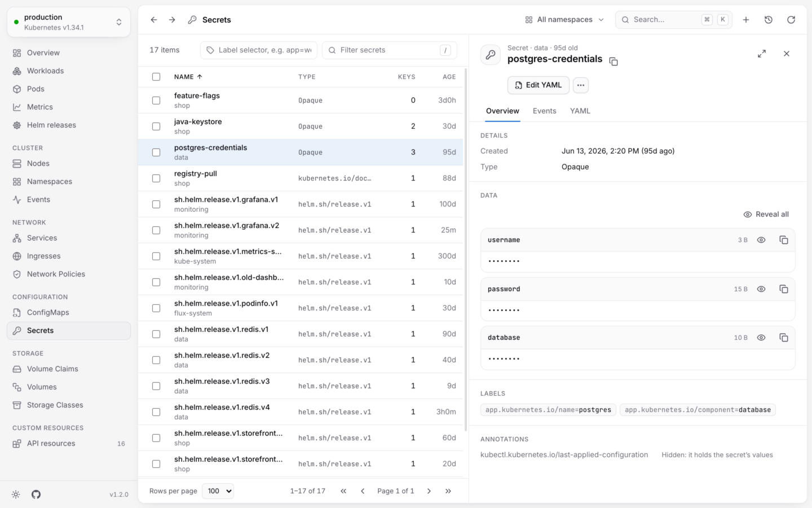The width and height of the screenshot is (812, 508).
Task: Click the global Search box
Action: click(x=674, y=20)
